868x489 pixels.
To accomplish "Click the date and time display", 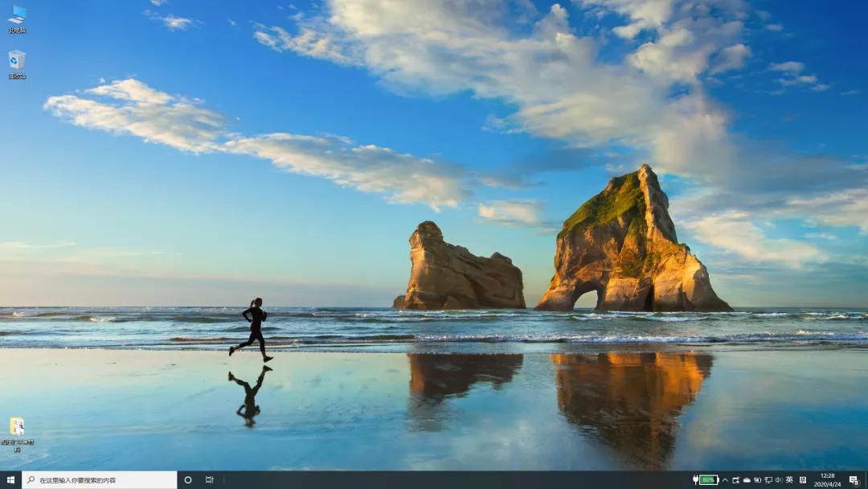I will pyautogui.click(x=827, y=480).
